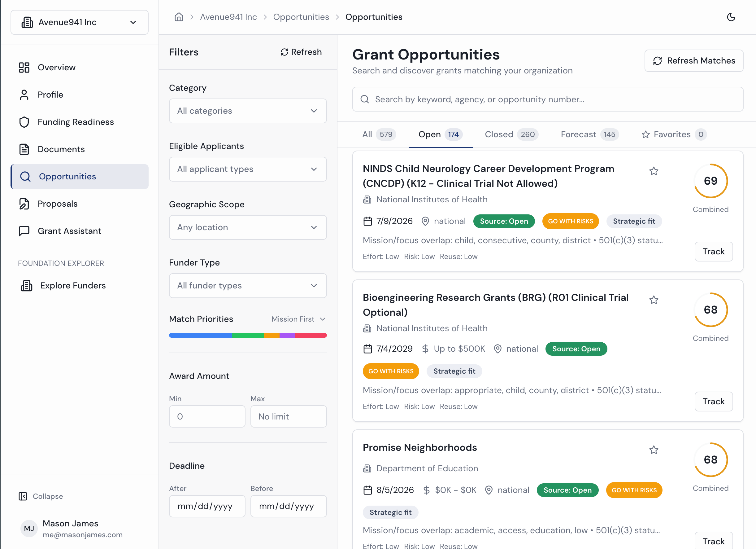Click the grant keyword search field
The image size is (756, 549).
(x=548, y=99)
